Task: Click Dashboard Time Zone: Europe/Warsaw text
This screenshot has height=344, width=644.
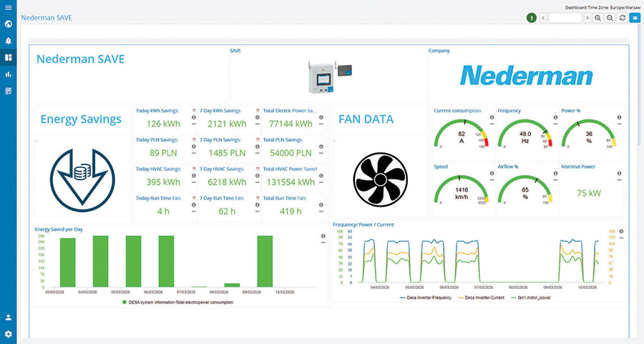Action: tap(602, 7)
